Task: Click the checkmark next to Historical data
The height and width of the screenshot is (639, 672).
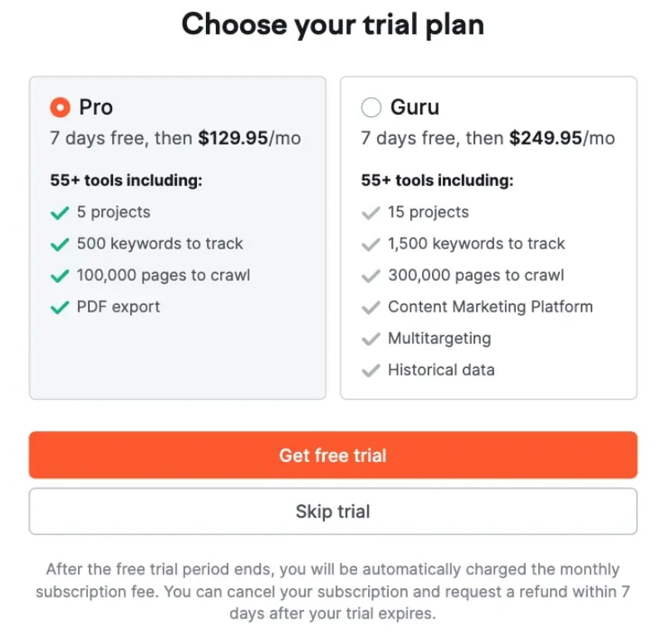Action: (x=371, y=370)
